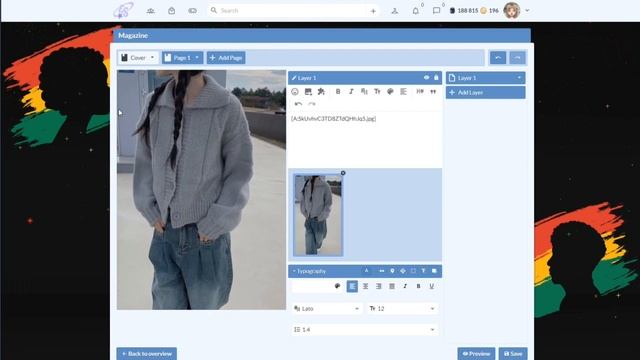Open the community people icon
This screenshot has height=360, width=640.
point(151,11)
